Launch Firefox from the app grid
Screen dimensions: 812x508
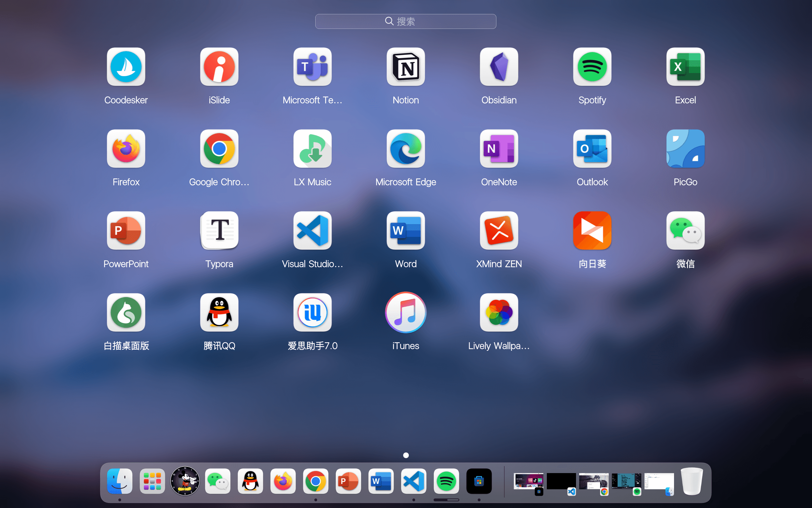tap(126, 149)
